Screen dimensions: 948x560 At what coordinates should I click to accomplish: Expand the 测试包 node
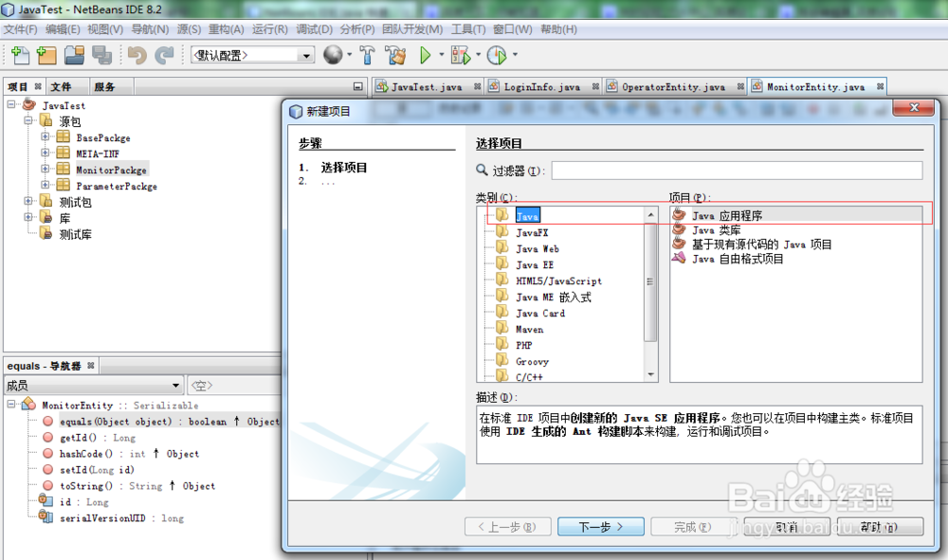click(27, 201)
